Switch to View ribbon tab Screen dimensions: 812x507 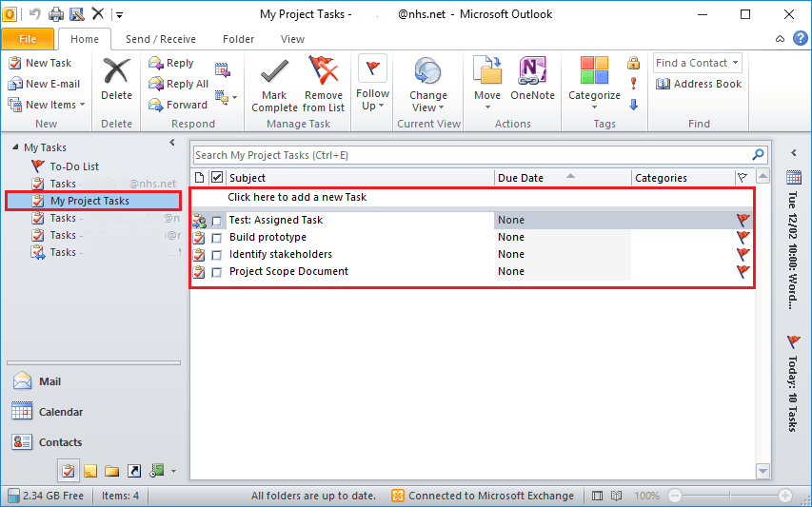[x=292, y=39]
